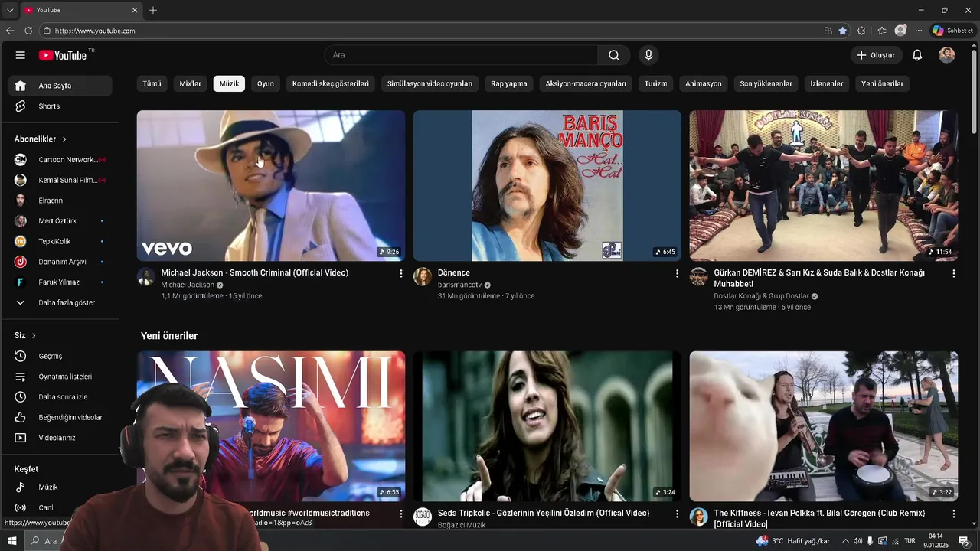
Task: Play the Dostlar Konağı Muhabbeti thumbnail
Action: pos(823,186)
